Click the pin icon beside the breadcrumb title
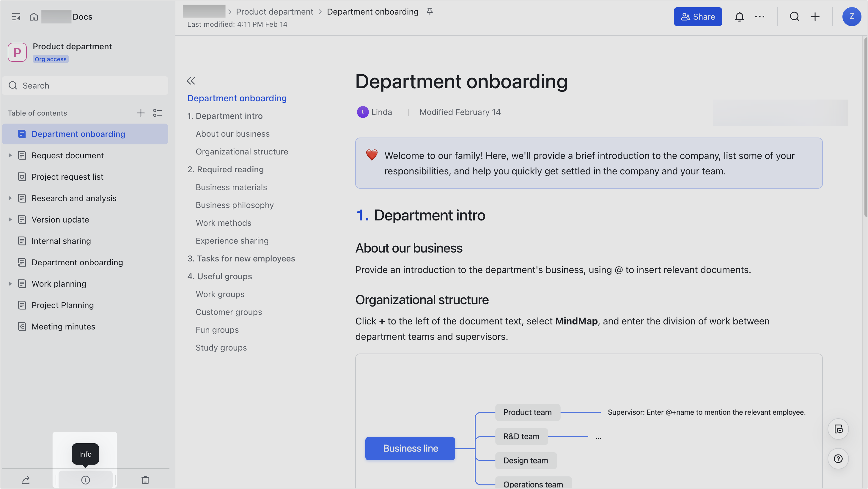The height and width of the screenshot is (489, 868). pyautogui.click(x=430, y=12)
